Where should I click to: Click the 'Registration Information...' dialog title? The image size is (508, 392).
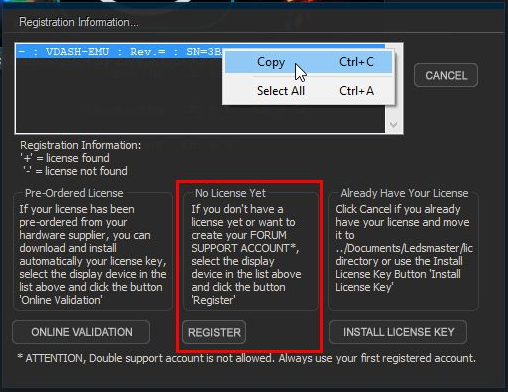(x=79, y=22)
